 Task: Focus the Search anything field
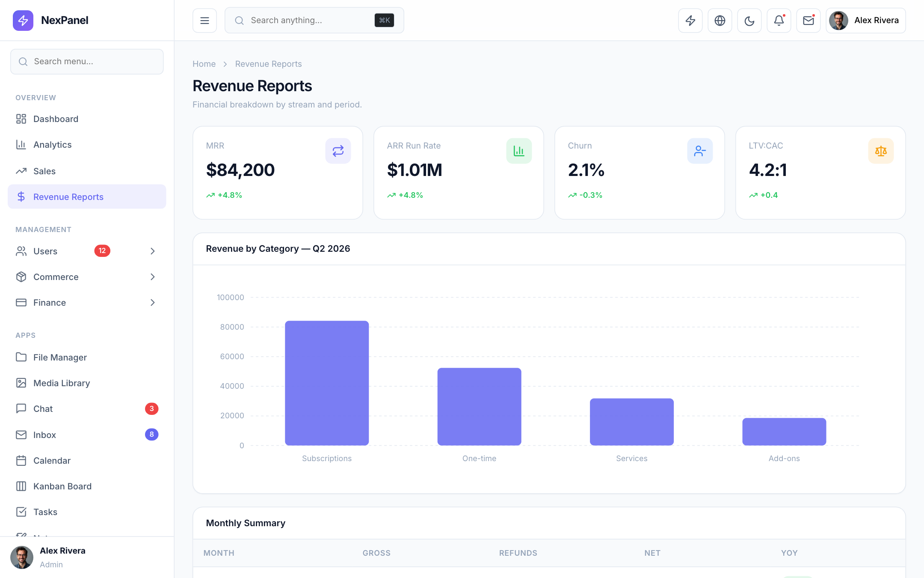[314, 20]
